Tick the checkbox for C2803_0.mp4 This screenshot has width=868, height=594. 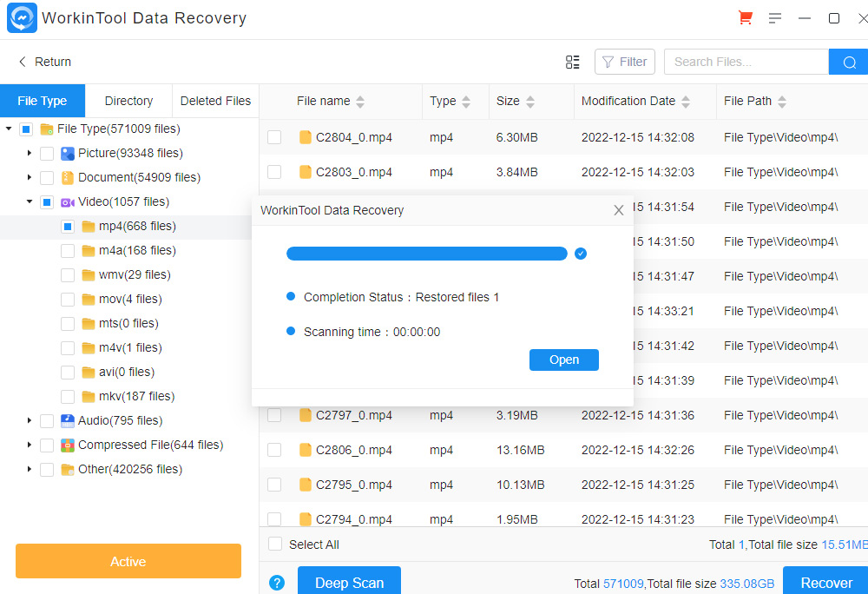(x=274, y=172)
